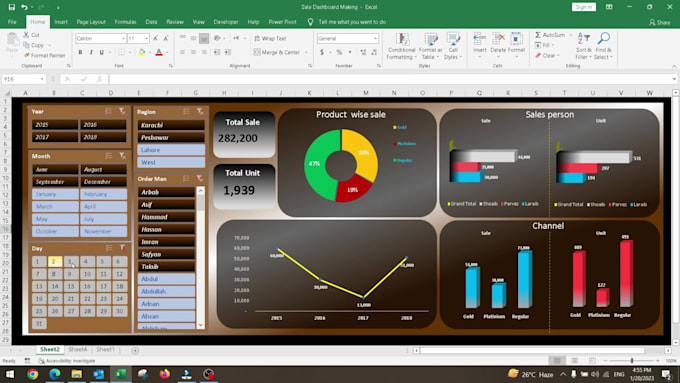Open the Name Box dropdown
Image resolution: width=680 pixels, height=383 pixels.
click(42, 79)
